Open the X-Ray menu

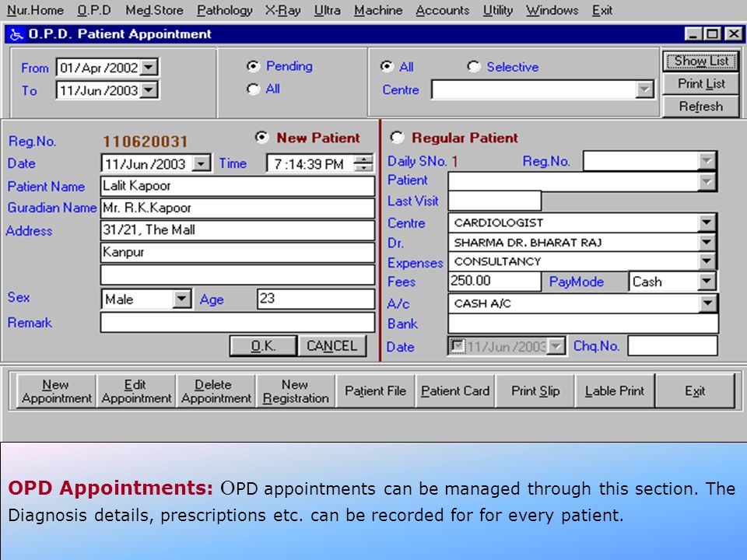pyautogui.click(x=283, y=10)
